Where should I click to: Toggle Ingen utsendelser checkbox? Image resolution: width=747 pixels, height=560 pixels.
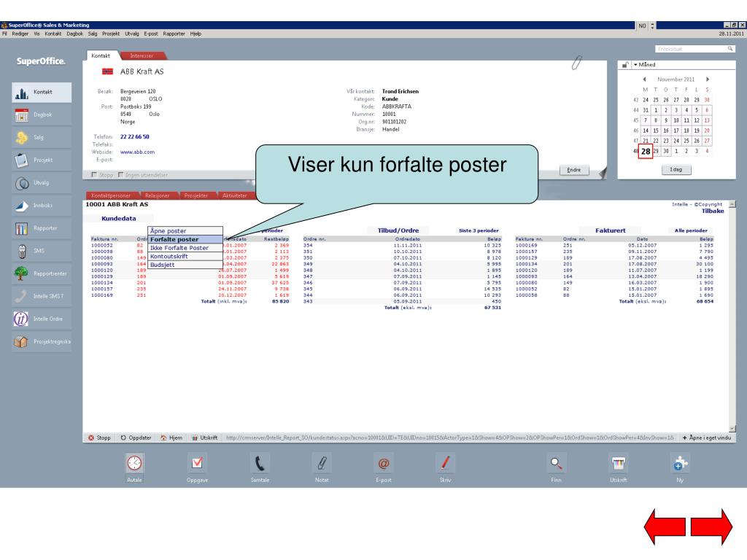[120, 175]
